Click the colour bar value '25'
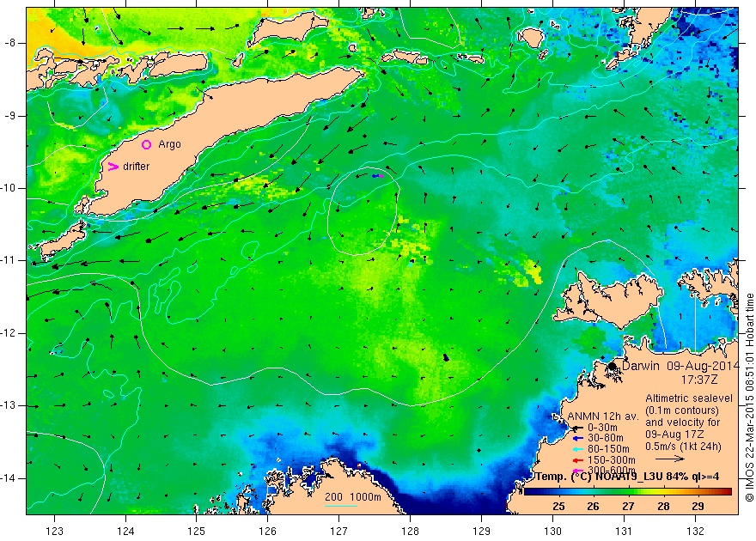Image resolution: width=756 pixels, height=541 pixels. click(558, 507)
